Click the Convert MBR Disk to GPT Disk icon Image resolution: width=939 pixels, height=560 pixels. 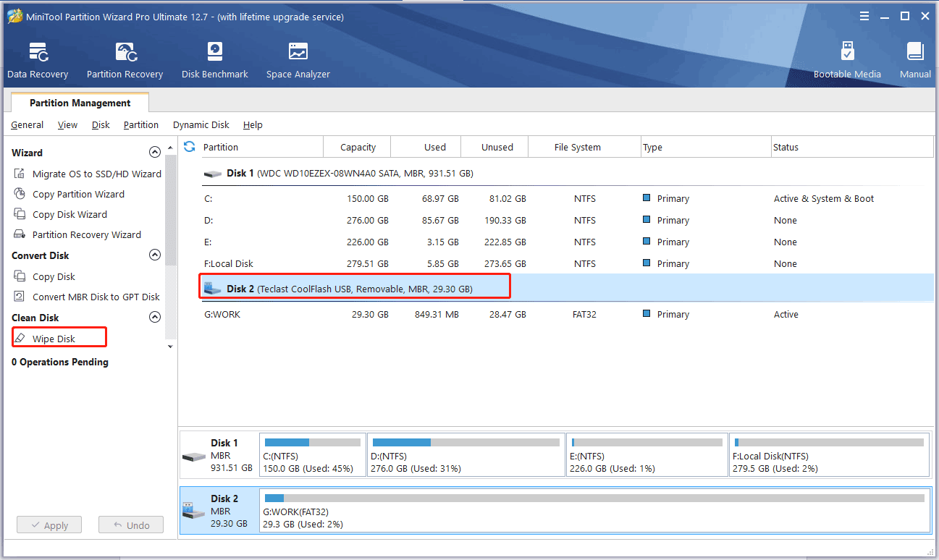click(20, 297)
